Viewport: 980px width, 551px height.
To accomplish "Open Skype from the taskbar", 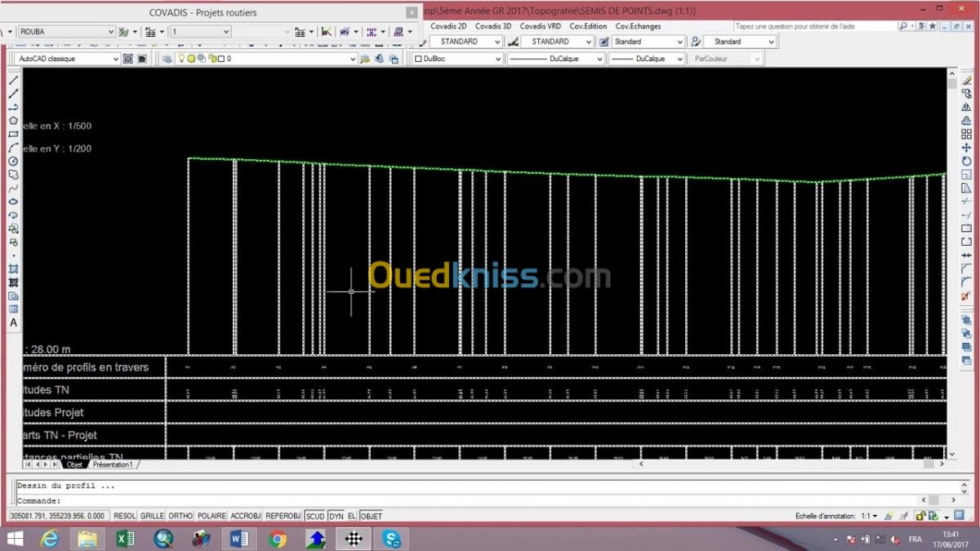I will pyautogui.click(x=392, y=539).
